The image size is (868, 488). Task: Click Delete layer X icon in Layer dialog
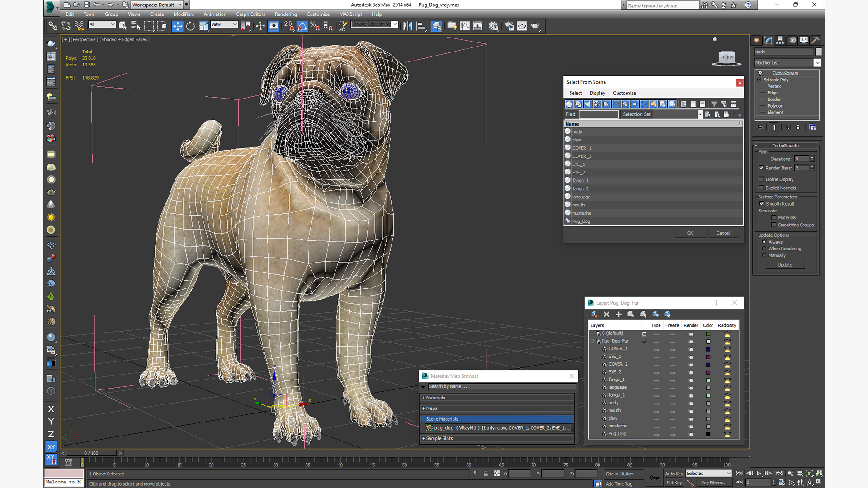(x=607, y=314)
